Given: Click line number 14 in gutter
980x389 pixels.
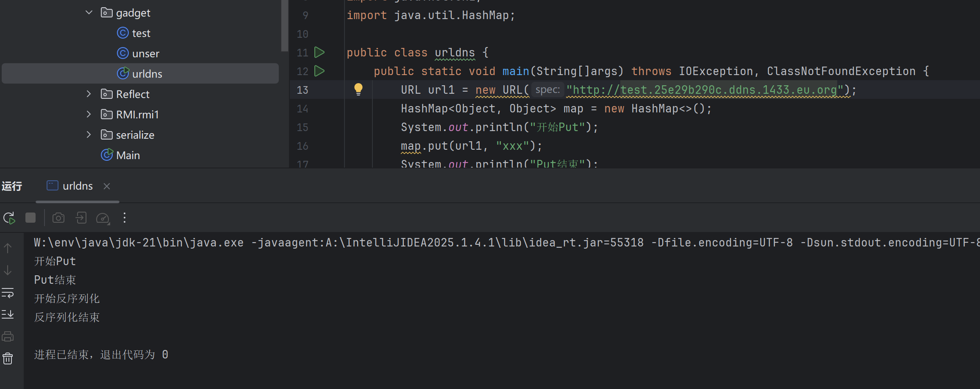Looking at the screenshot, I should (x=303, y=109).
